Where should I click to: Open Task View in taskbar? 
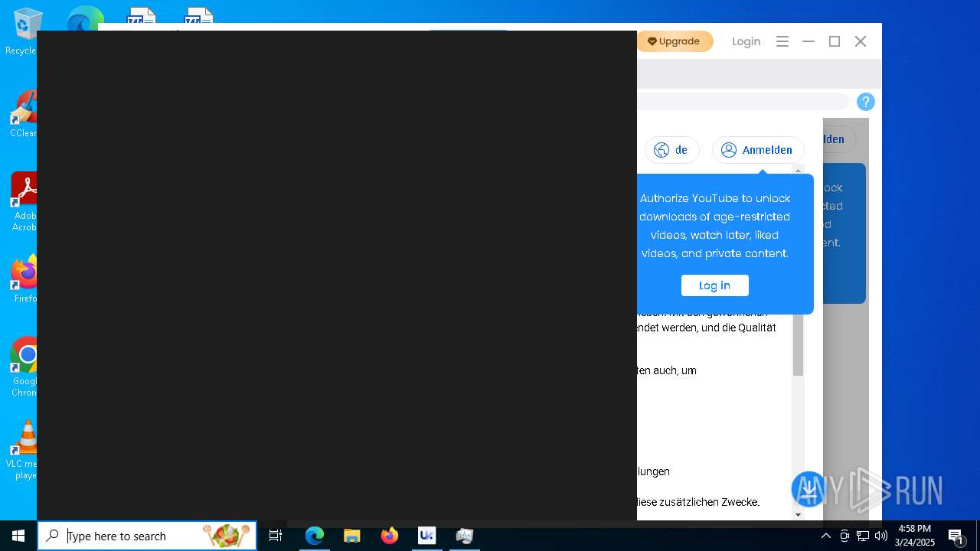point(276,536)
